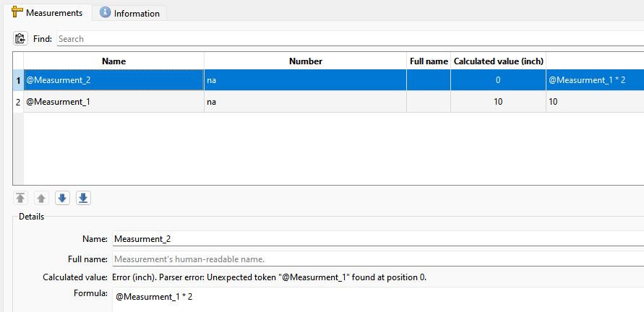Image resolution: width=644 pixels, height=312 pixels.
Task: Click calculated value 10 cell
Action: click(x=498, y=102)
